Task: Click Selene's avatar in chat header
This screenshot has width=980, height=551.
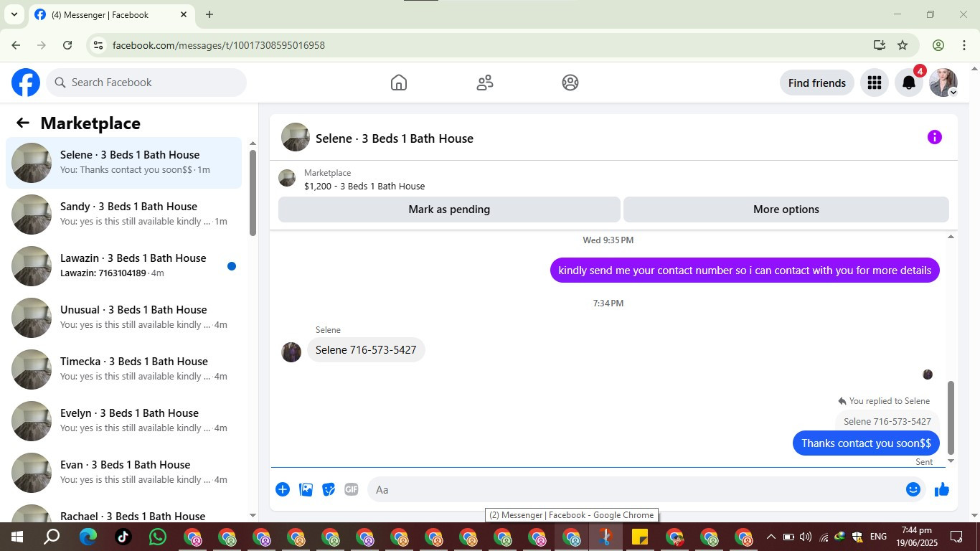Action: 296,137
